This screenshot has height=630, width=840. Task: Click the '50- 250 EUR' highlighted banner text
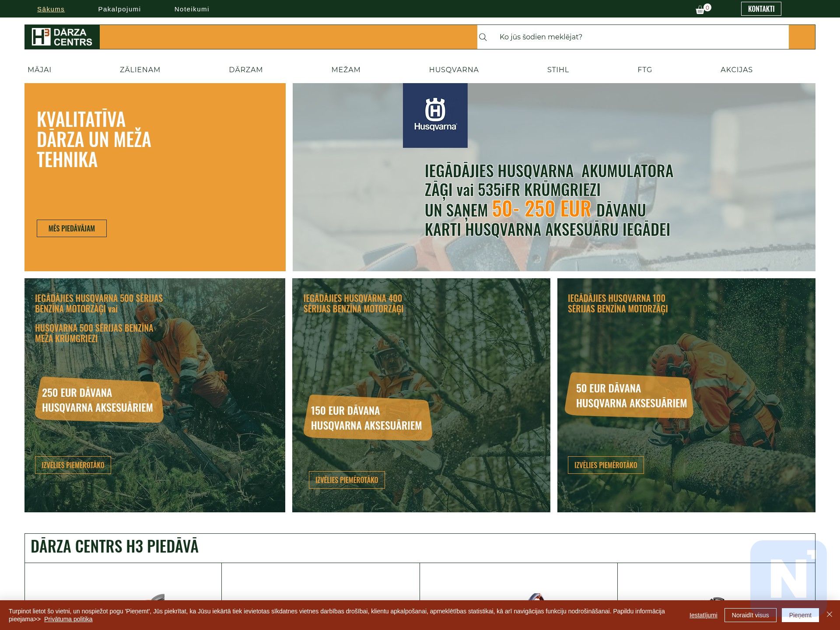click(x=541, y=209)
